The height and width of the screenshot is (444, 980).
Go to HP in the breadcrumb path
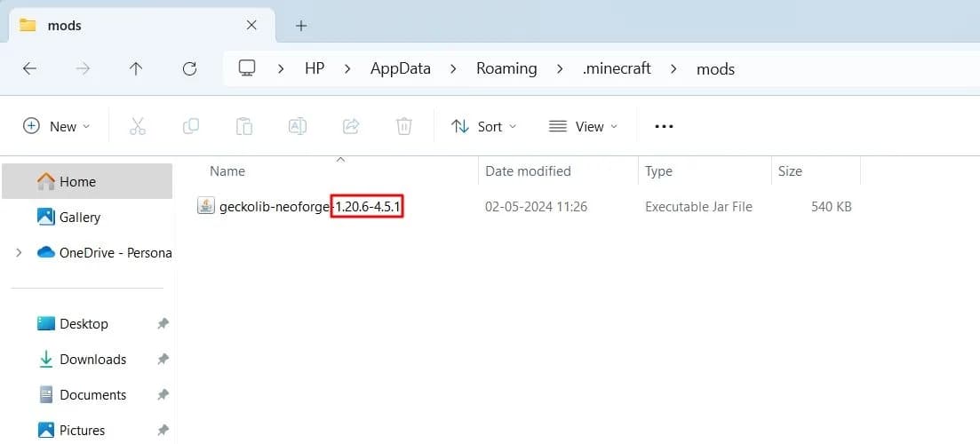[315, 68]
